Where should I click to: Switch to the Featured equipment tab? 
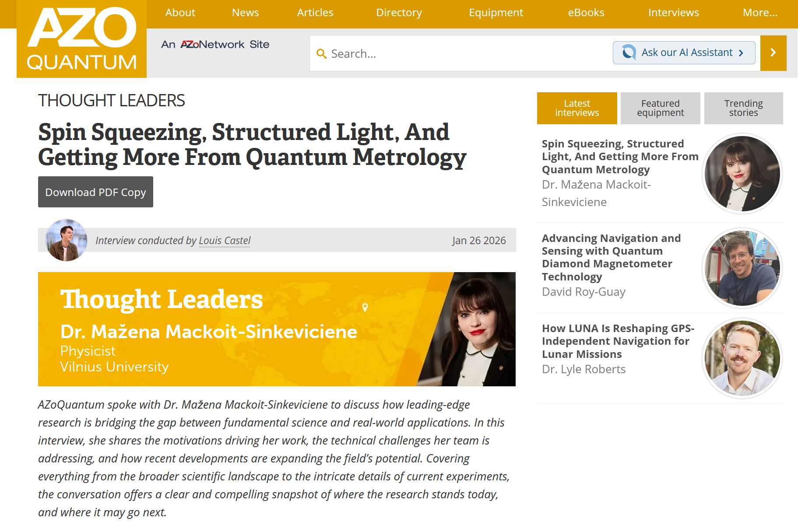tap(660, 108)
